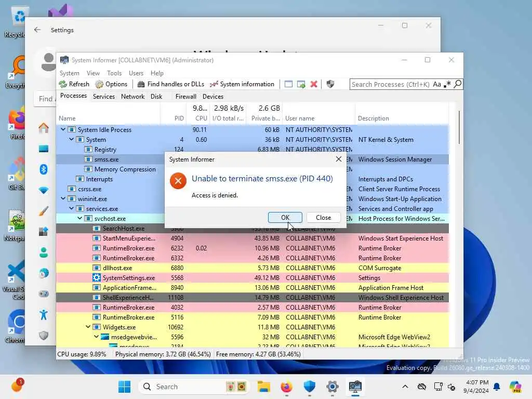Select the dllhost.exe process row
The width and height of the screenshot is (532, 399).
[x=252, y=268]
